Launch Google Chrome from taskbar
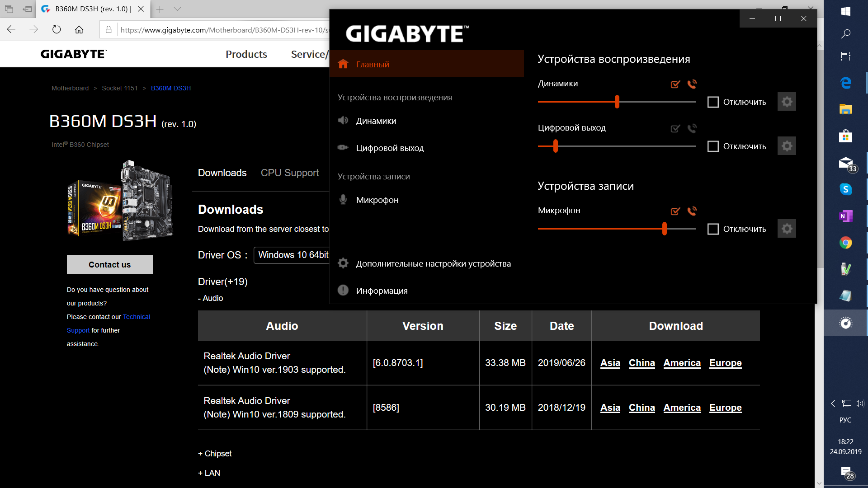 (845, 243)
